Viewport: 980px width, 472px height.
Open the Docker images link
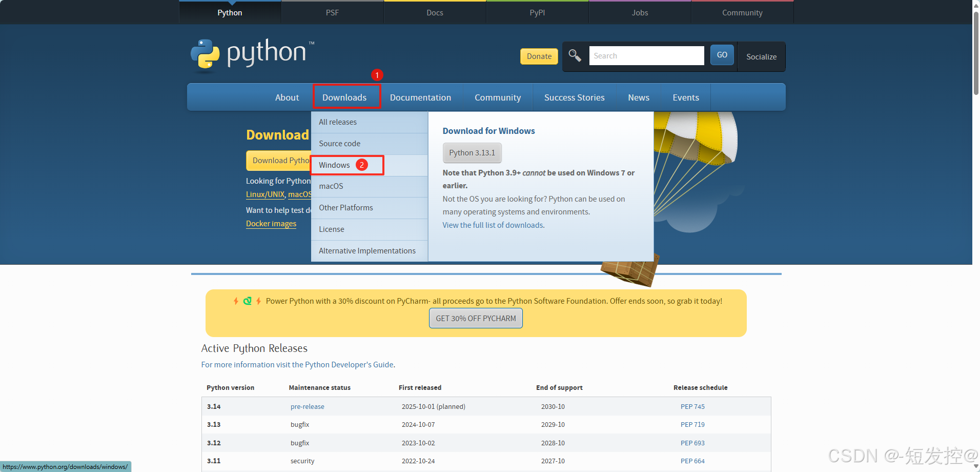coord(271,223)
